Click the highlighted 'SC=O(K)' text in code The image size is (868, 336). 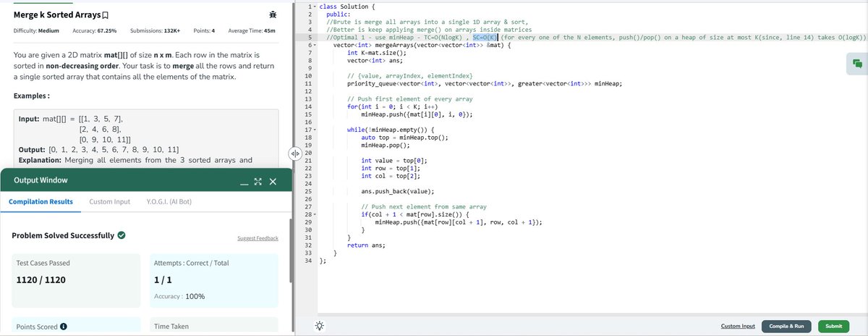(x=485, y=38)
